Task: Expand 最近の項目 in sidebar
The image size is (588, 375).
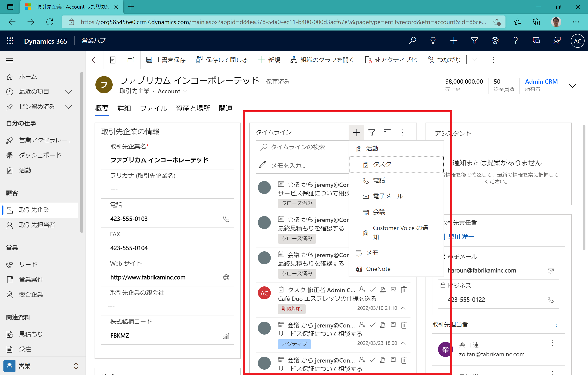Action: pyautogui.click(x=68, y=92)
